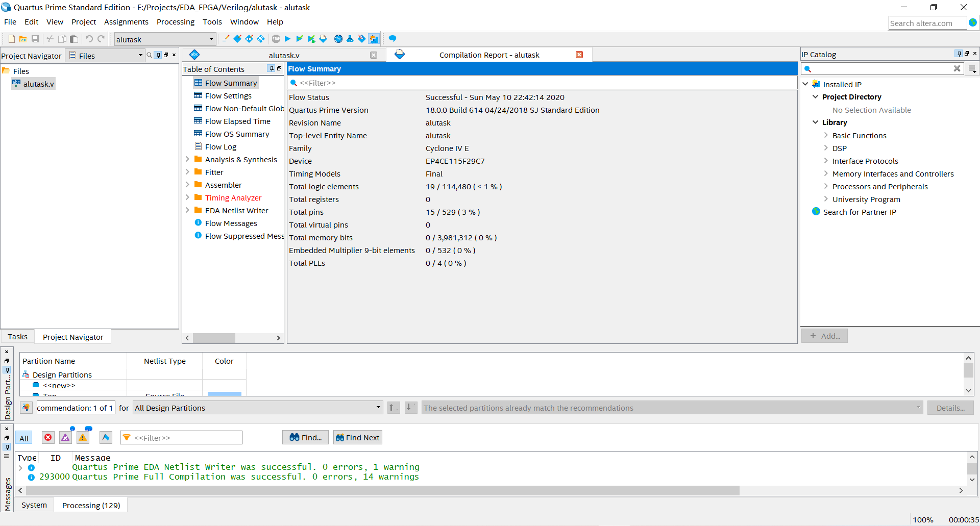
Task: Toggle warning messages filter
Action: click(x=83, y=438)
